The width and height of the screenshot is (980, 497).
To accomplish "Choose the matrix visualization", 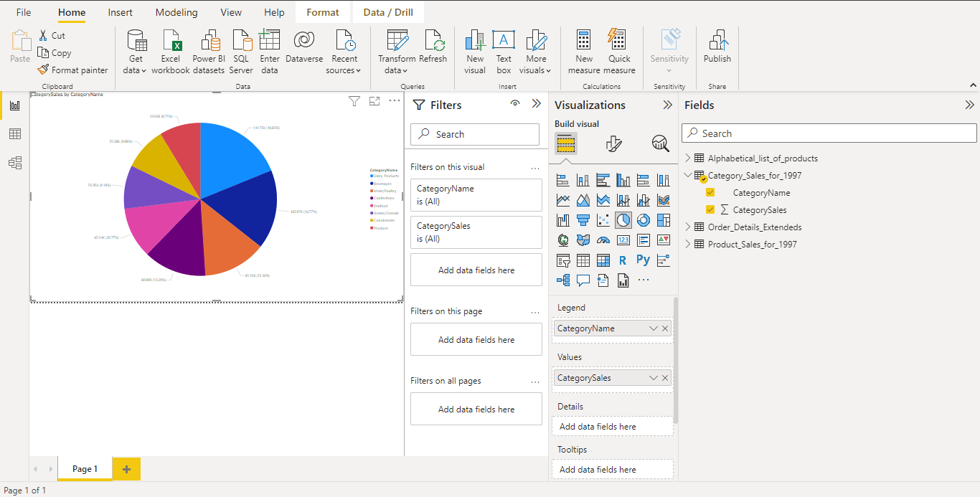I will (603, 260).
